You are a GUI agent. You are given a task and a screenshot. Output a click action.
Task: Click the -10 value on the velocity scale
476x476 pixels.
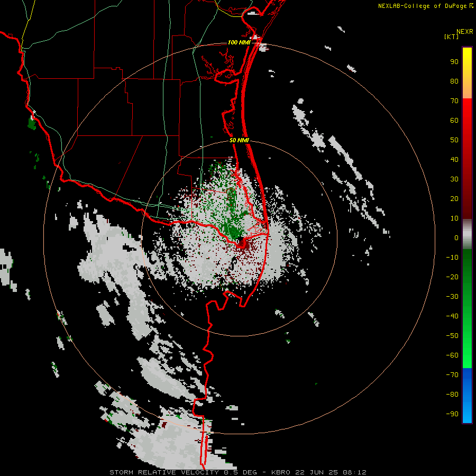[x=452, y=258]
